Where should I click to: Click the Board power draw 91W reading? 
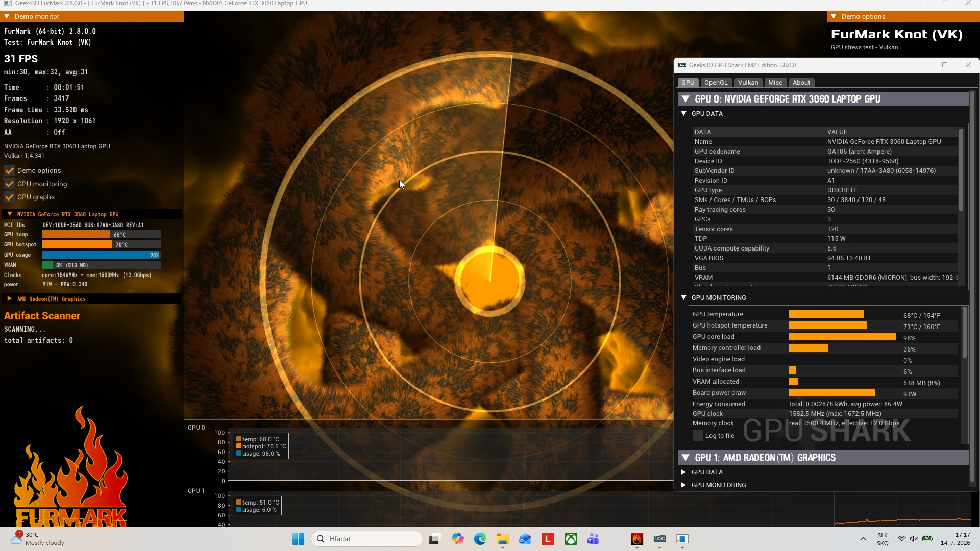pyautogui.click(x=910, y=394)
